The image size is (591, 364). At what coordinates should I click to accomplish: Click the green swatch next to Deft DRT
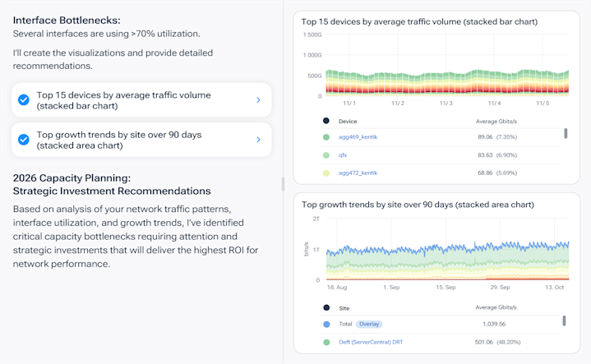pos(326,342)
